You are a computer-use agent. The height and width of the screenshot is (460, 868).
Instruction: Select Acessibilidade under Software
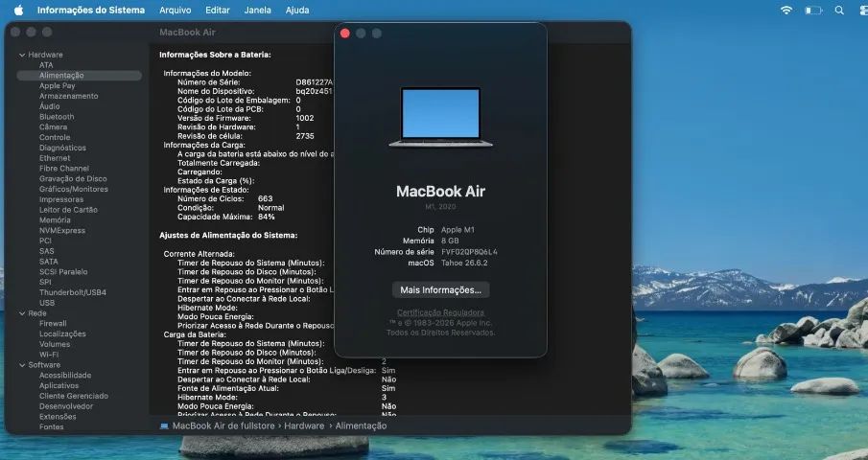coord(65,375)
